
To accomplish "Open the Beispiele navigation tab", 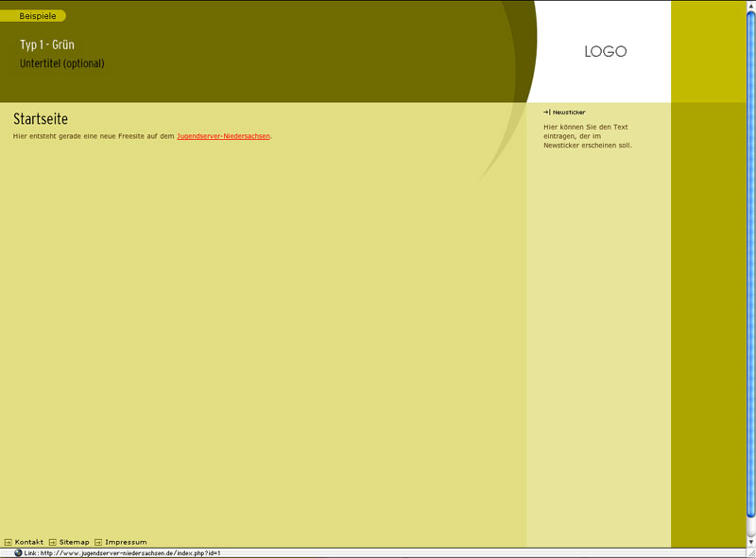I will pyautogui.click(x=38, y=16).
